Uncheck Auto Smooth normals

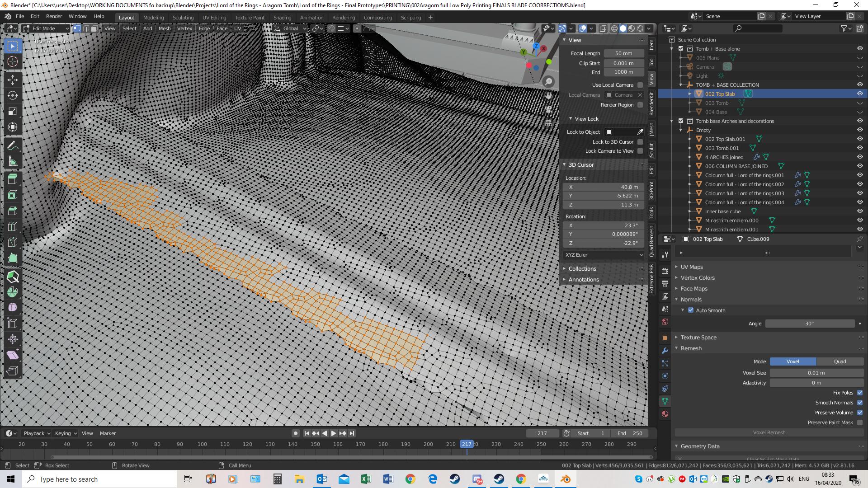(691, 310)
